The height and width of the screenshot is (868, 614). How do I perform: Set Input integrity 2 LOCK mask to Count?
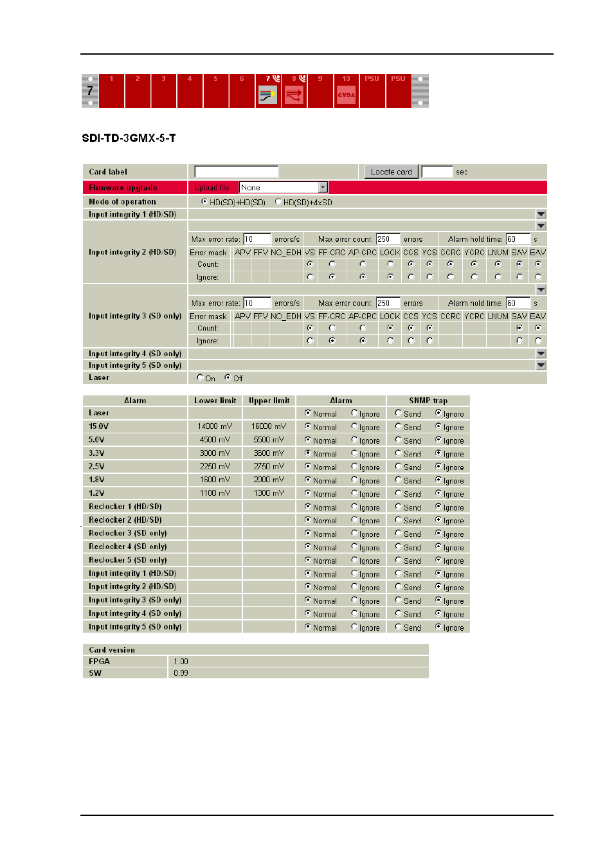[x=390, y=264]
